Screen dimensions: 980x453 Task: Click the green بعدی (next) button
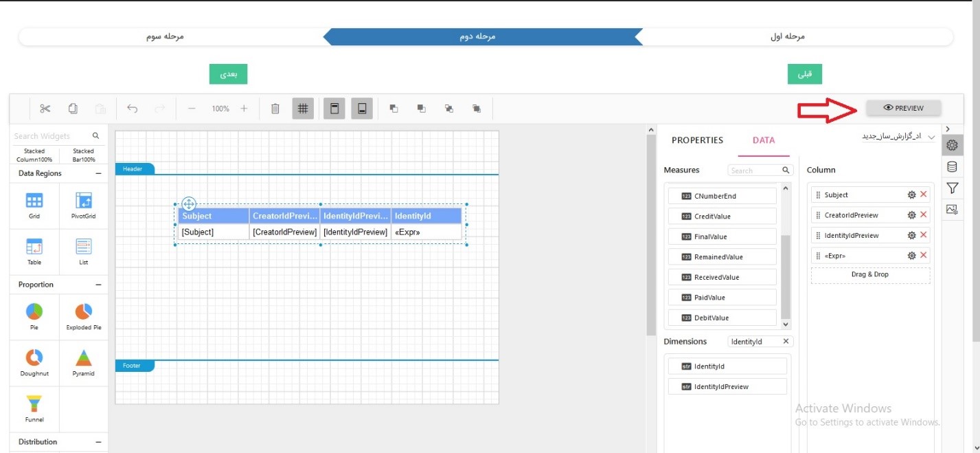[x=228, y=74]
